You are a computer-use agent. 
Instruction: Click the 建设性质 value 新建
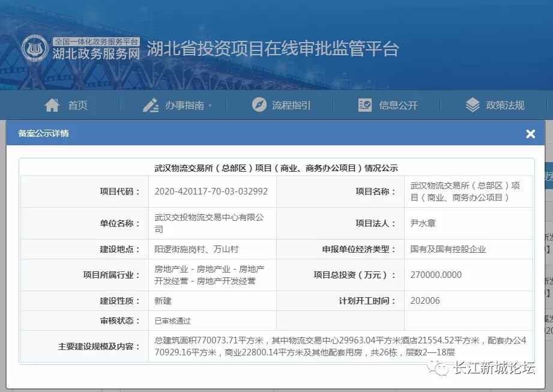tap(163, 301)
